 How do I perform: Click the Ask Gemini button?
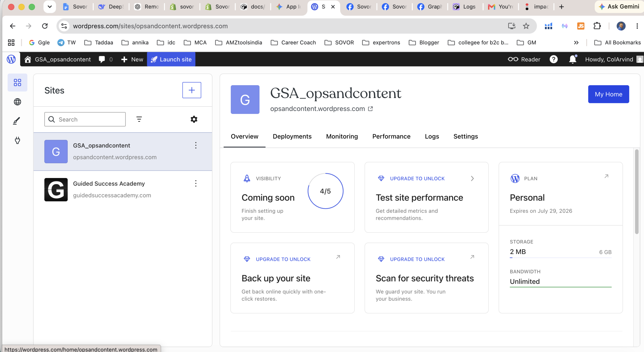point(619,7)
